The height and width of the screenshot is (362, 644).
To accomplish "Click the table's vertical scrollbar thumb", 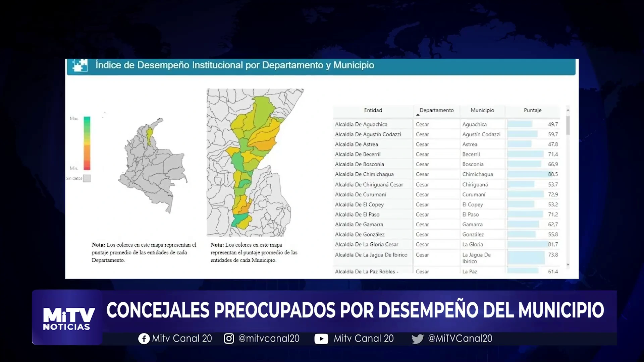I will coord(568,126).
